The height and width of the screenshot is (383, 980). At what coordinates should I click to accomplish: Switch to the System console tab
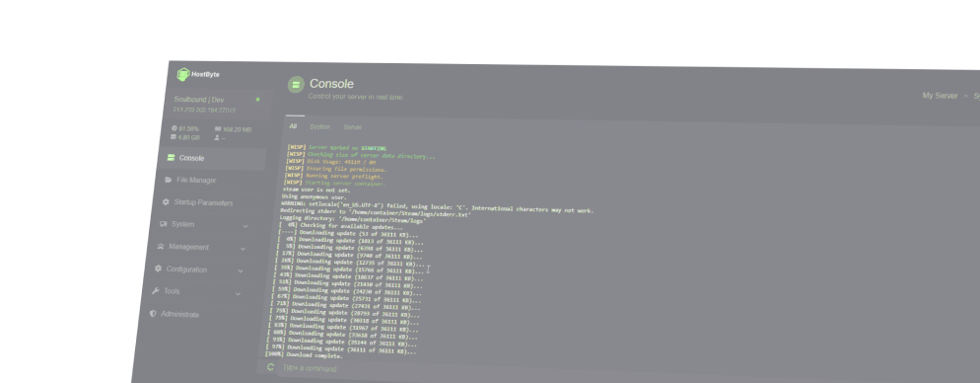320,127
